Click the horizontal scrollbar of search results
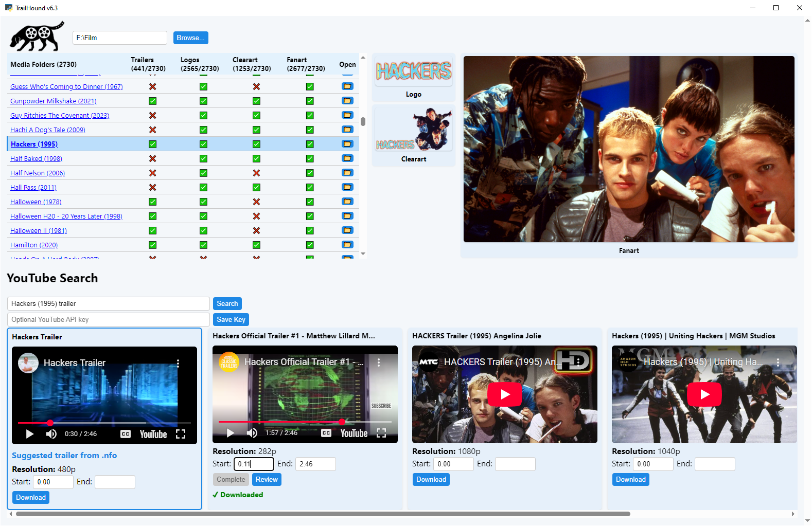812x526 pixels. tap(323, 514)
